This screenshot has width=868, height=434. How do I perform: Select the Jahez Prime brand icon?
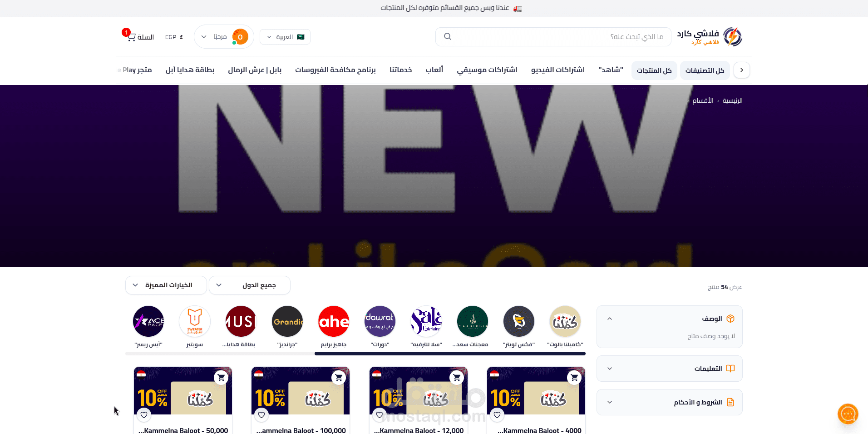click(x=334, y=321)
